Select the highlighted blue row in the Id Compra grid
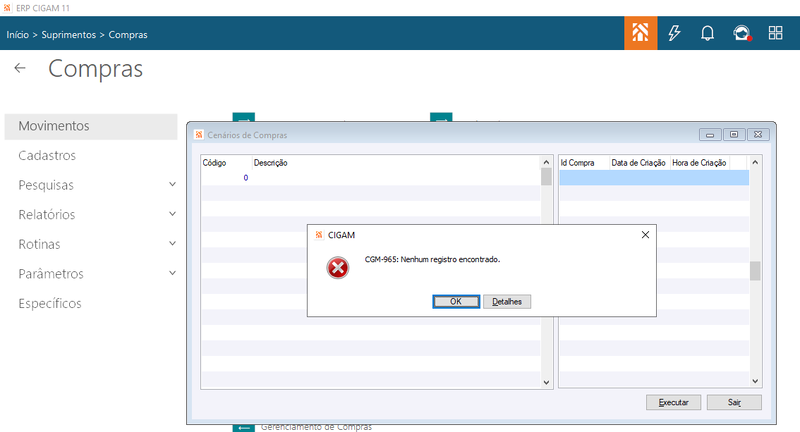This screenshot has height=432, width=800. click(x=654, y=177)
